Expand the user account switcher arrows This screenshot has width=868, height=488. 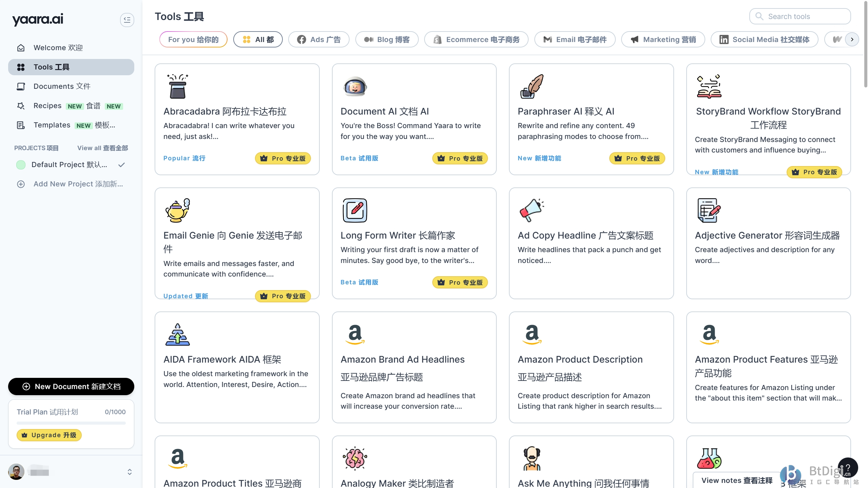(130, 472)
